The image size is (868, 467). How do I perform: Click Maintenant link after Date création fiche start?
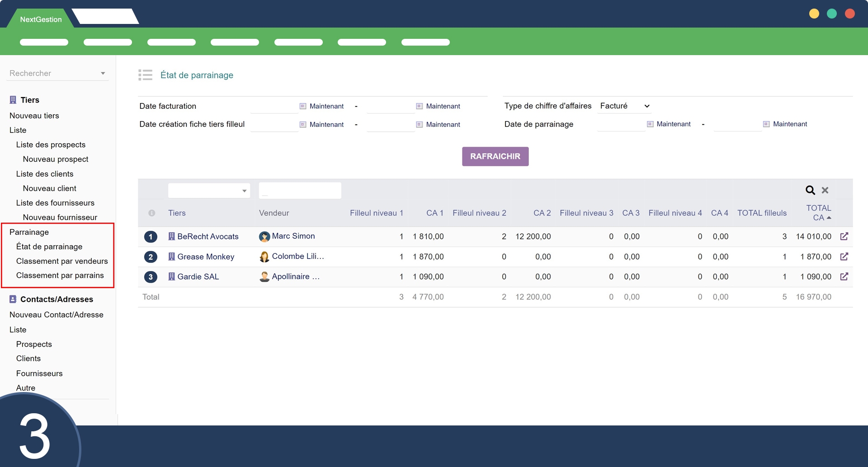coord(326,125)
